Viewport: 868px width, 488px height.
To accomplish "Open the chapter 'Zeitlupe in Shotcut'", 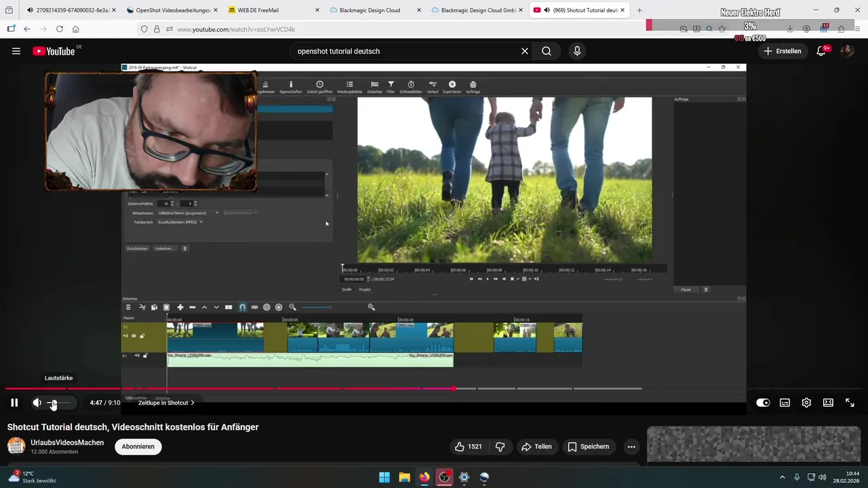I will point(166,403).
